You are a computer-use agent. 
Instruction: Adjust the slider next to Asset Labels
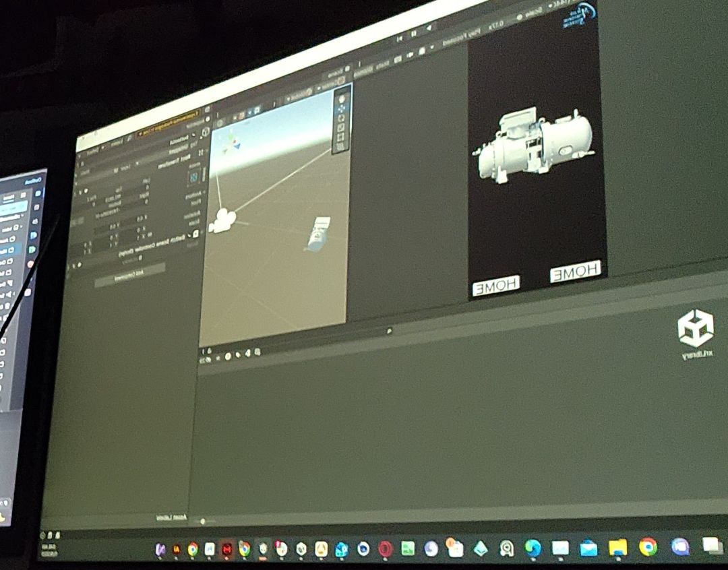point(202,521)
